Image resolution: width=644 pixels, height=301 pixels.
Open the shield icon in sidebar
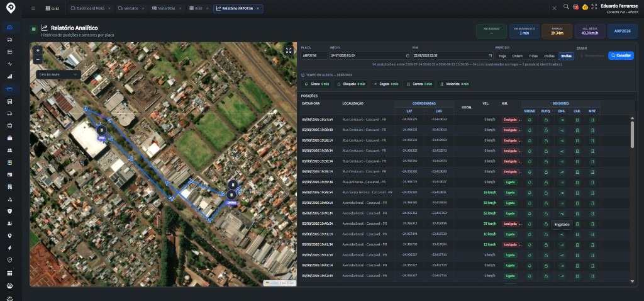[x=10, y=211]
